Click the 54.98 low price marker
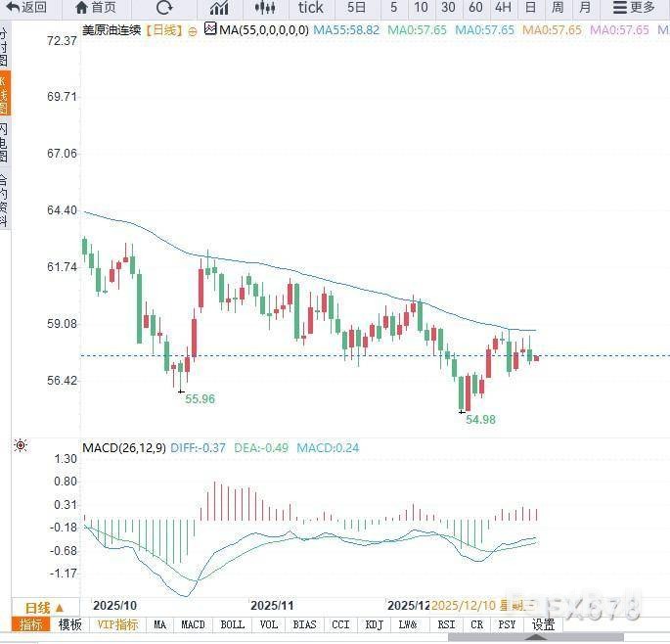670x644 pixels. (480, 419)
